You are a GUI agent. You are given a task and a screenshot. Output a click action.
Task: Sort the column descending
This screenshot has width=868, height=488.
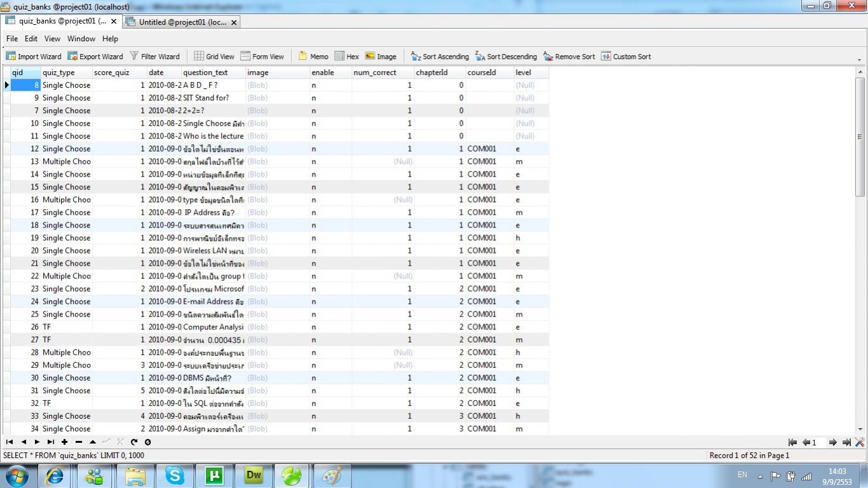click(x=506, y=57)
